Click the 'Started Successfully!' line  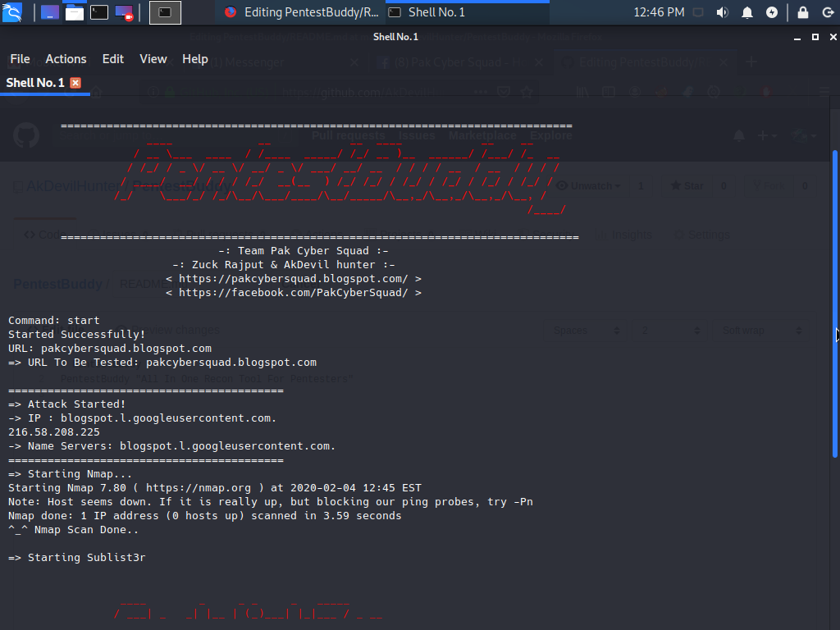(76, 335)
